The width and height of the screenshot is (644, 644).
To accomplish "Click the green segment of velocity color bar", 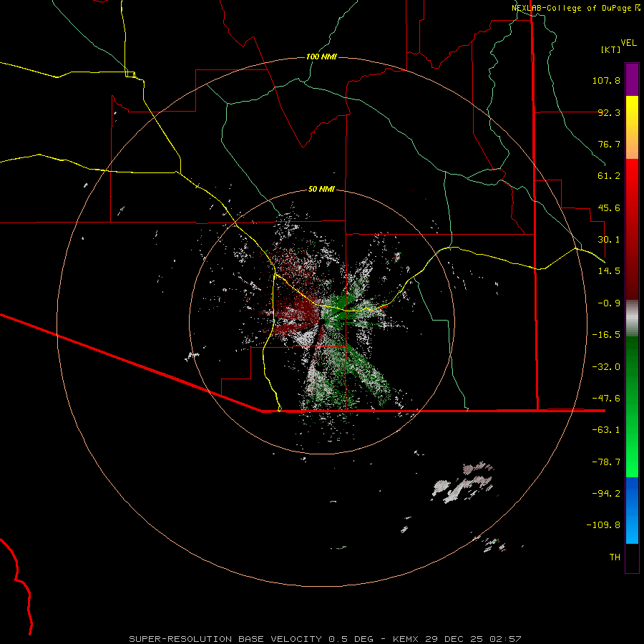I will tap(632, 406).
